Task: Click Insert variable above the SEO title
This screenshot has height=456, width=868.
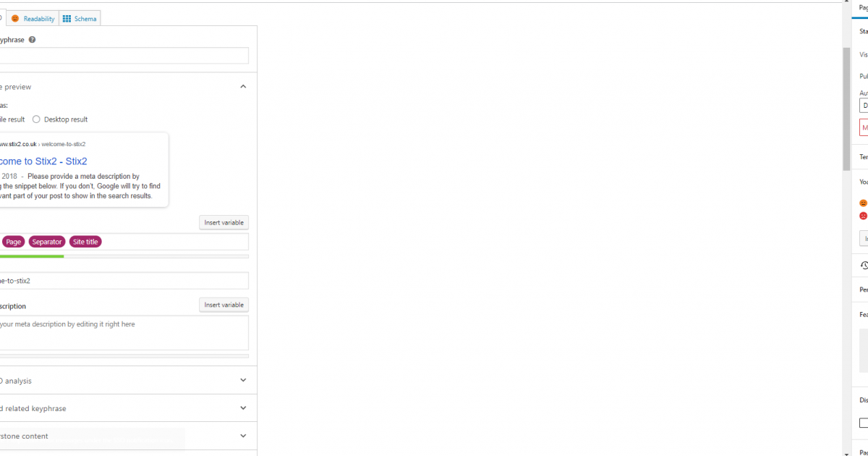Action: tap(224, 222)
